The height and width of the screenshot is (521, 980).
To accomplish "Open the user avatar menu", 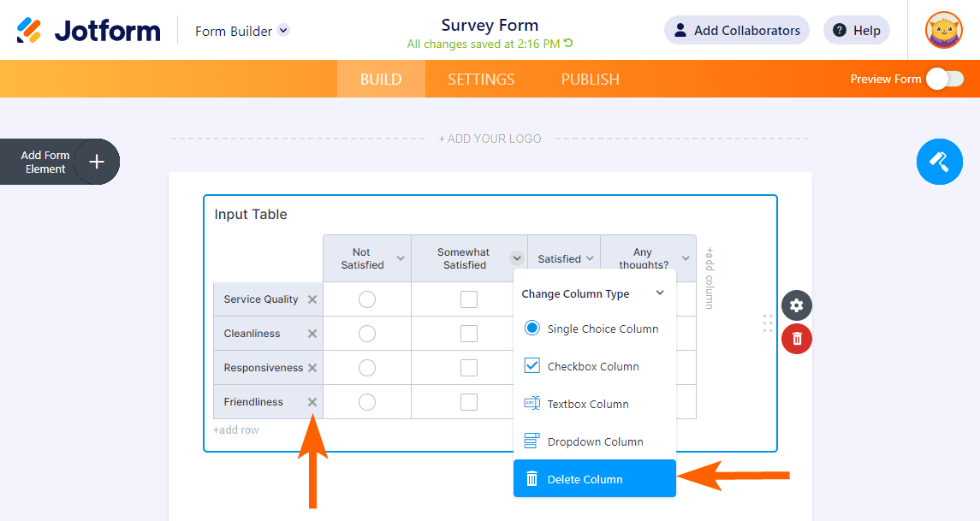I will [943, 30].
